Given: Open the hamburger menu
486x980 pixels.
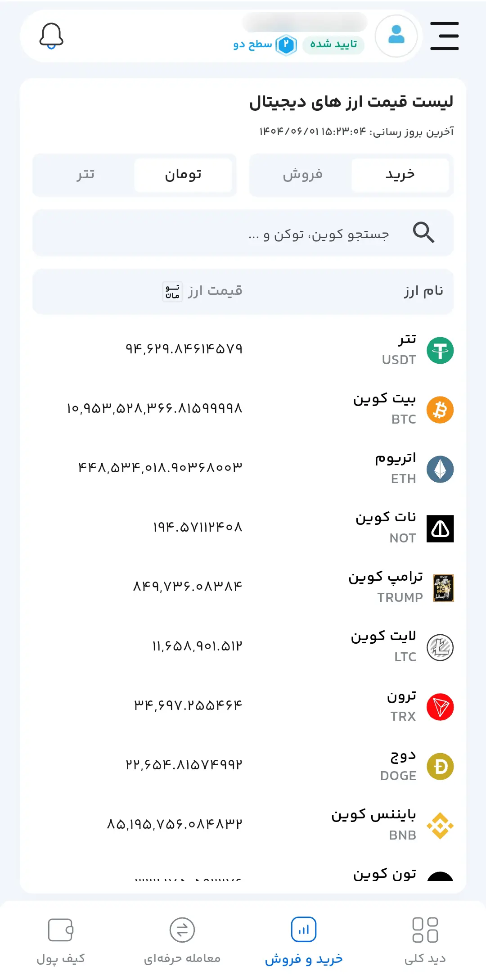Looking at the screenshot, I should 444,36.
